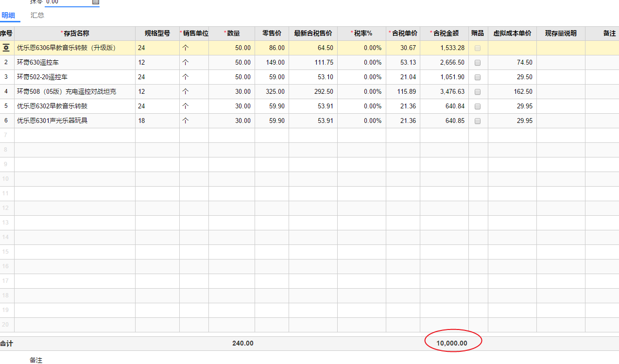Tick 赠品 checkbox for 环奇630遥控车
Viewport: 619px width, 364px height.
(478, 63)
